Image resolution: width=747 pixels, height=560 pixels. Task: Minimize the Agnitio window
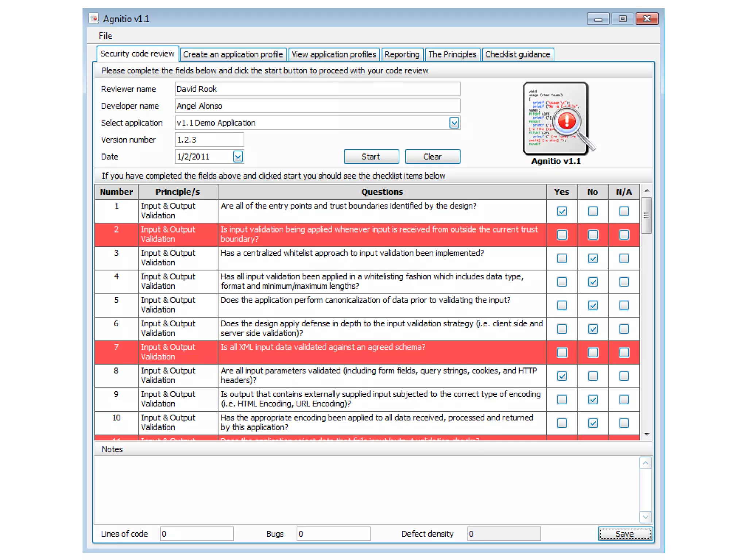598,19
